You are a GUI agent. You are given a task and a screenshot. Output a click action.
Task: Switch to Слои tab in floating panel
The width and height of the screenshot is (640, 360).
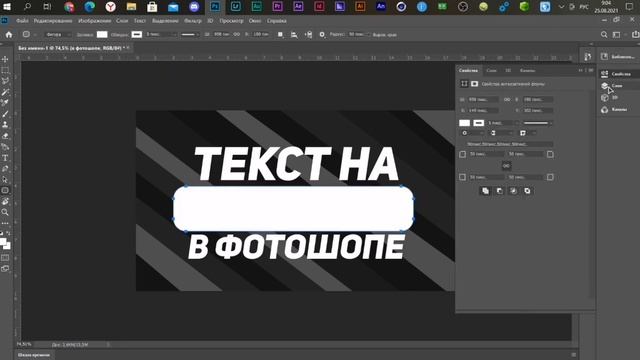pyautogui.click(x=491, y=71)
